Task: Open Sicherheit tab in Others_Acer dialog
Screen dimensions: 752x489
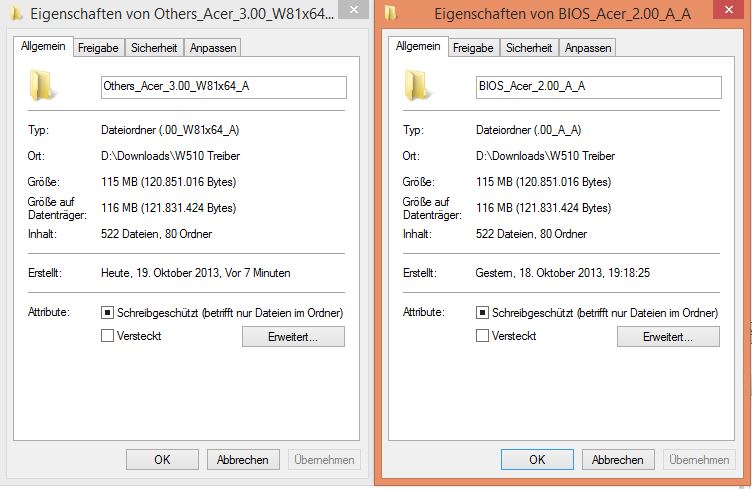Action: (154, 48)
